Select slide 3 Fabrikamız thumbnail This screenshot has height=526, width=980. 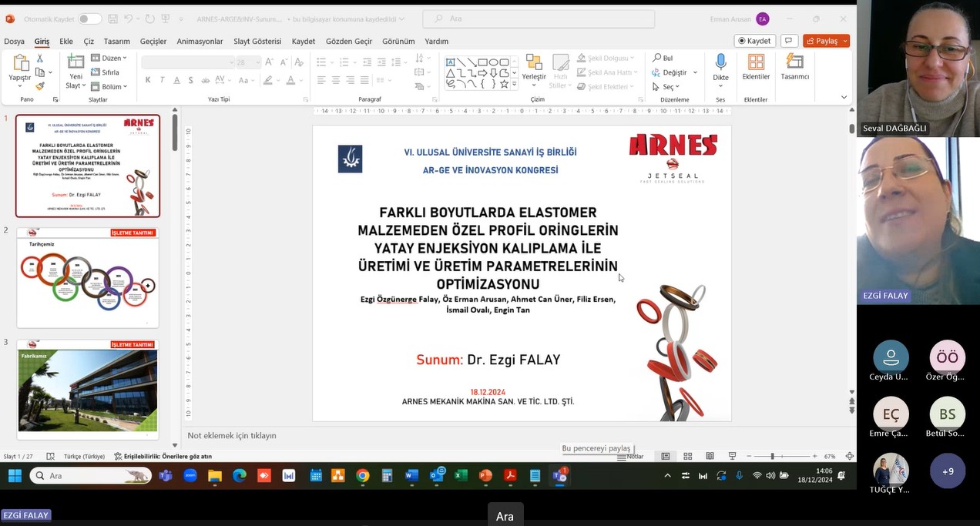pyautogui.click(x=88, y=389)
